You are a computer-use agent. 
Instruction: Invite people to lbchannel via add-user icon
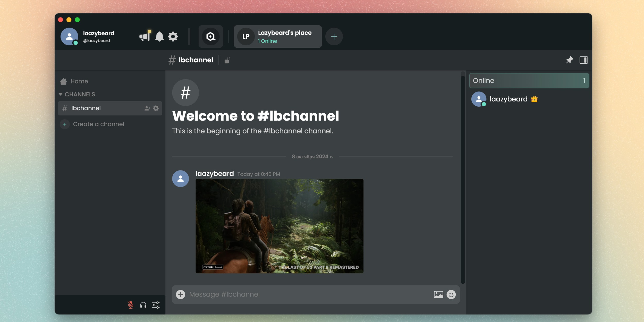coord(147,108)
